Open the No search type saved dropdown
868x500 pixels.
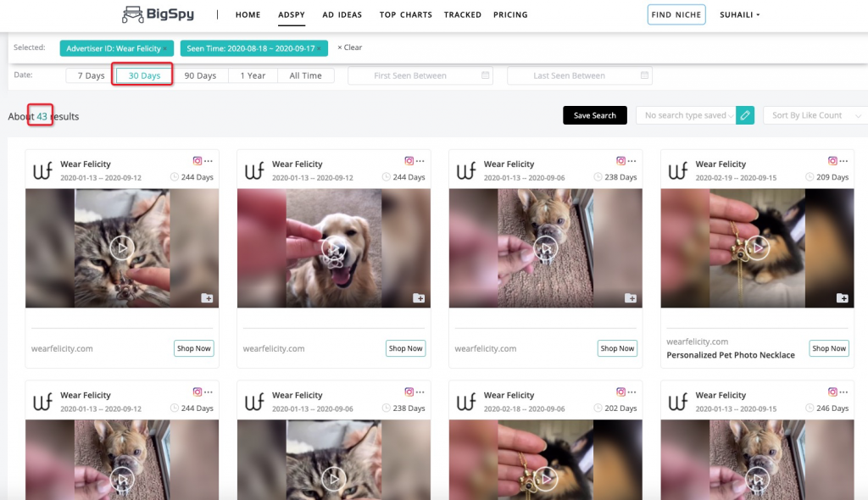pos(686,115)
